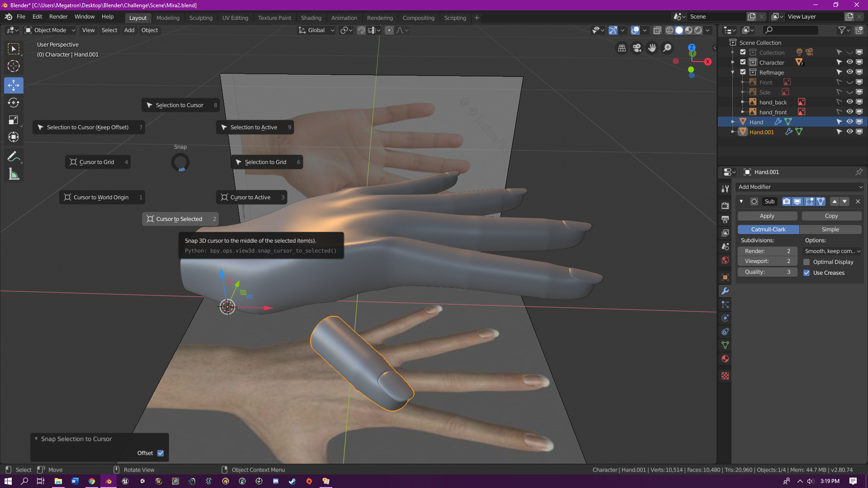The image size is (868, 488).
Task: Open the Material properties tab icon
Action: pos(725,359)
